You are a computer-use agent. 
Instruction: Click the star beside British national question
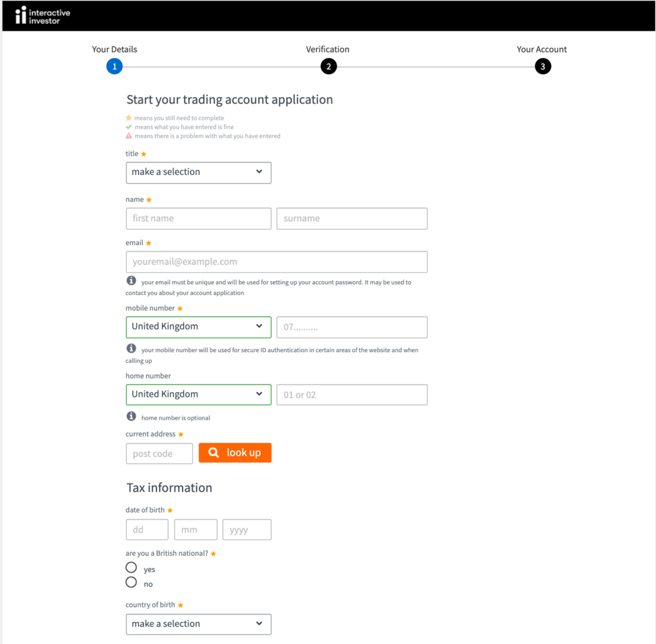coord(213,554)
